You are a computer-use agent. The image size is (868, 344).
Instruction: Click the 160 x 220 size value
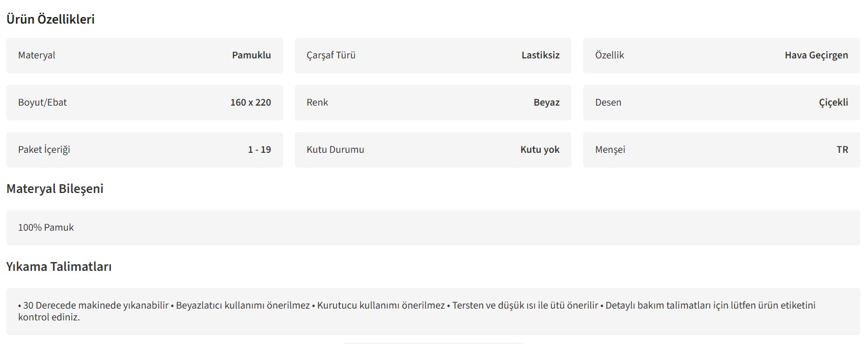251,103
